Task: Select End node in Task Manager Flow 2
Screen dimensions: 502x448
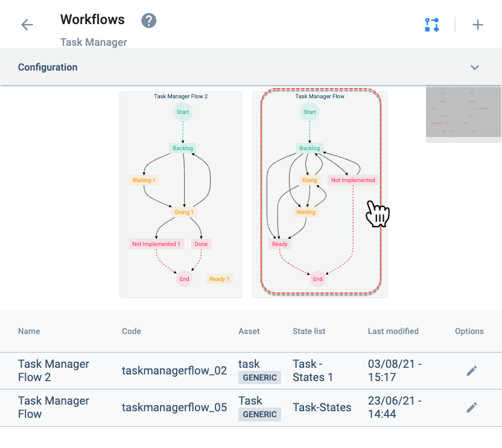Action: pos(185,279)
